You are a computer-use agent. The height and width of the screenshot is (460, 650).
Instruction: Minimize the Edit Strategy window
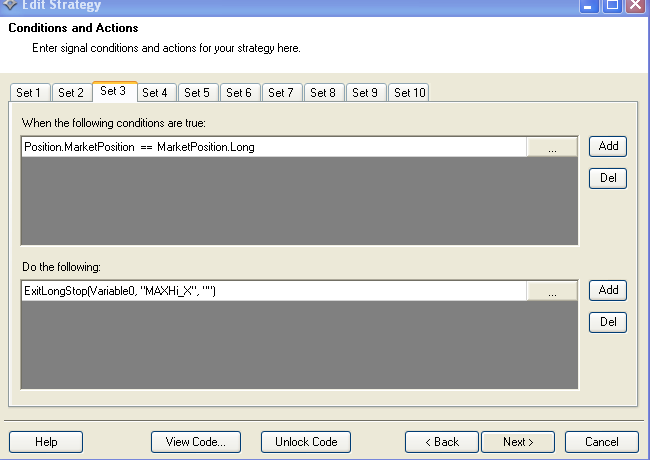point(588,6)
